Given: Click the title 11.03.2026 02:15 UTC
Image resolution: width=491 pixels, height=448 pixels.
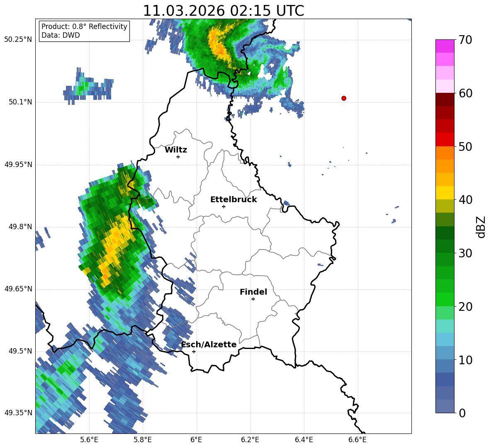Looking at the screenshot, I should click(x=224, y=11).
